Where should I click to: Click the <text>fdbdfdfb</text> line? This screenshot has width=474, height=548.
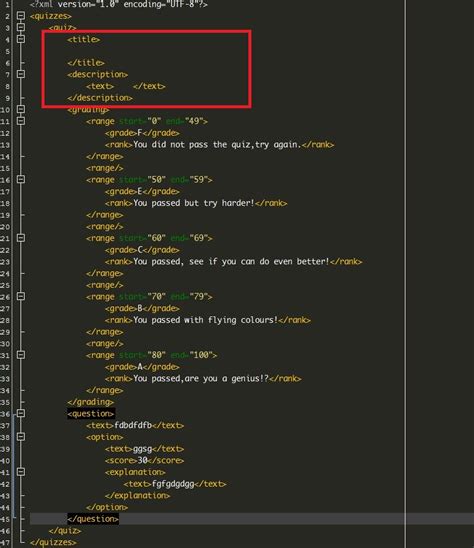point(135,425)
